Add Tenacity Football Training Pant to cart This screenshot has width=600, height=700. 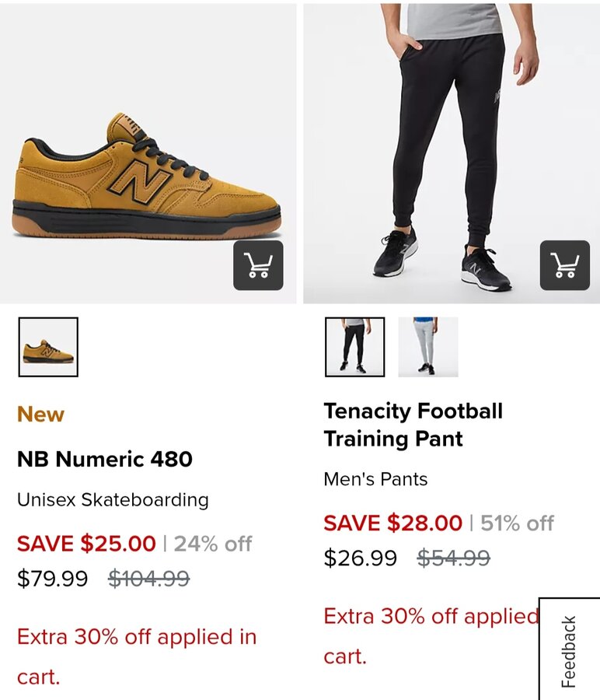(565, 266)
